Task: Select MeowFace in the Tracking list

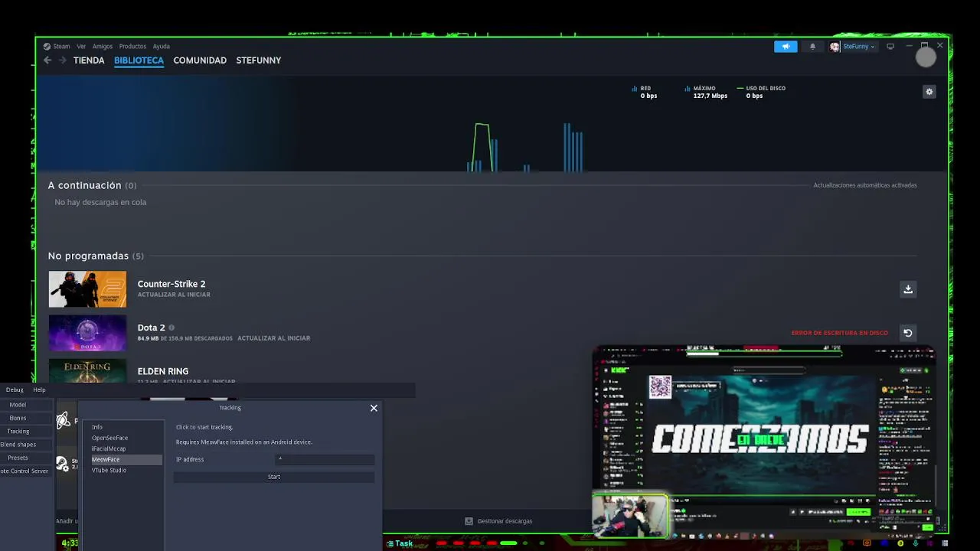Action: (x=125, y=459)
